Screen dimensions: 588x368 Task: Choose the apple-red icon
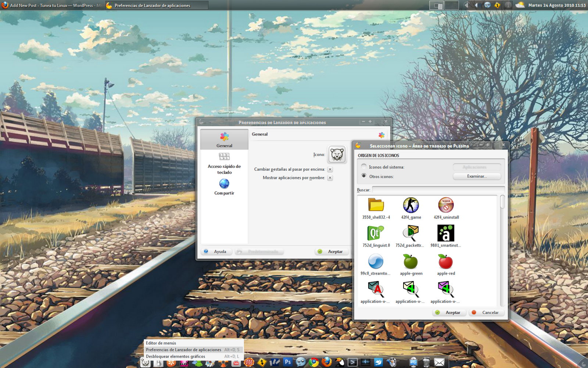[x=445, y=262]
